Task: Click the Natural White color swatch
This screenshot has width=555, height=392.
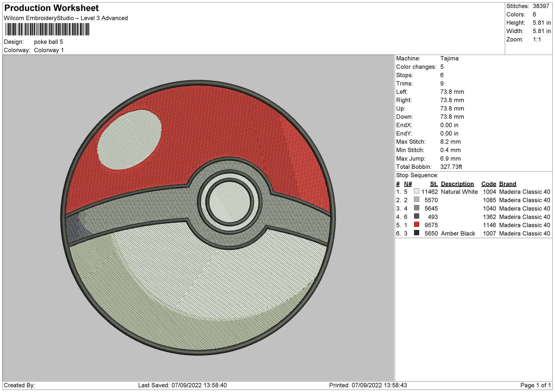Action: pos(416,191)
